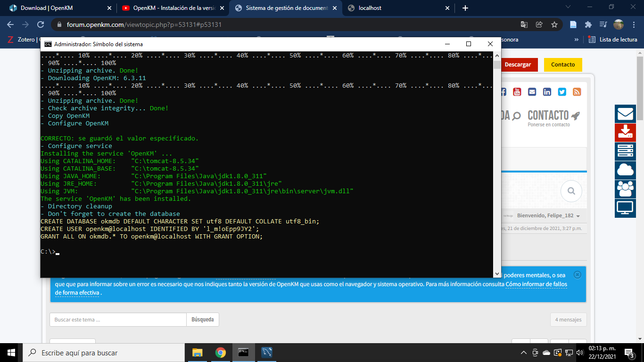Expand the Bienvenido, Felipe_182 user dropdown
This screenshot has height=362, width=644.
click(548, 216)
